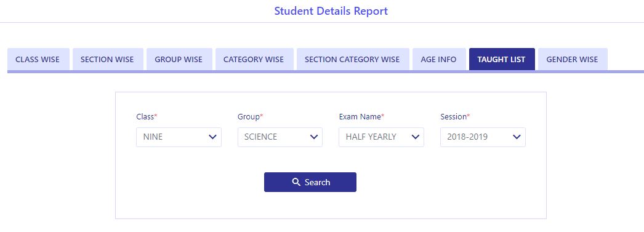Open the AGE INFO tab
Viewport: 644px width, 232px height.
coord(438,60)
